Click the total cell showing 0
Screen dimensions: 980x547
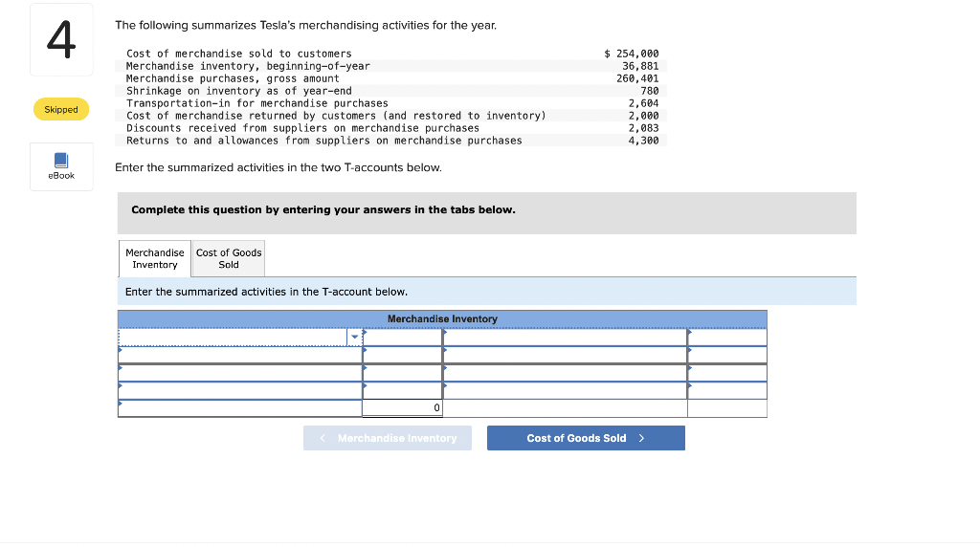click(403, 408)
